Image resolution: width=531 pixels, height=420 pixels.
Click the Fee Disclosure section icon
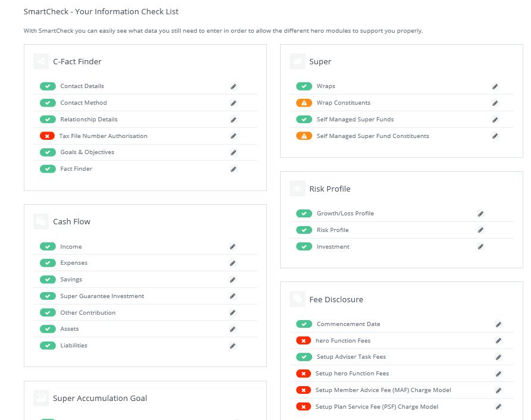(x=297, y=300)
